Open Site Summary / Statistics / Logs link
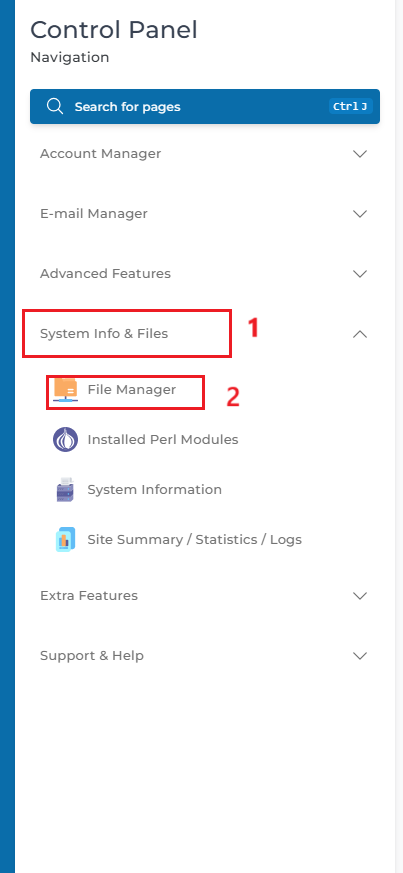403x873 pixels. pos(194,540)
